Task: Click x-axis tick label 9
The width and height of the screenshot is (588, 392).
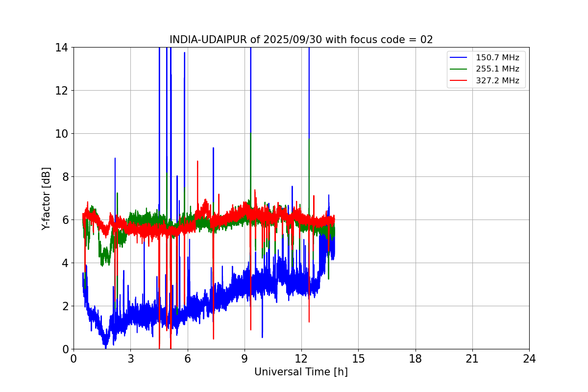Action: click(245, 359)
